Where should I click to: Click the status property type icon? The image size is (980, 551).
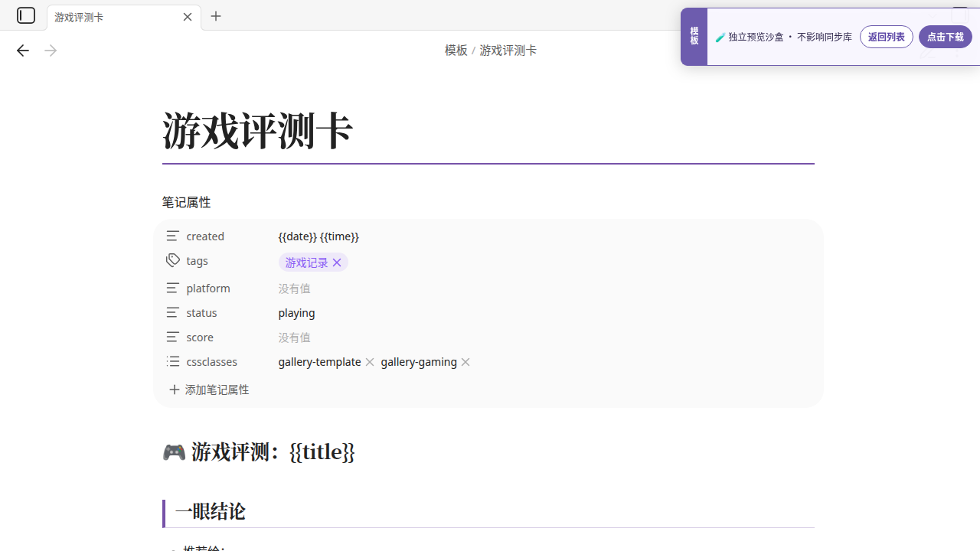[173, 312]
